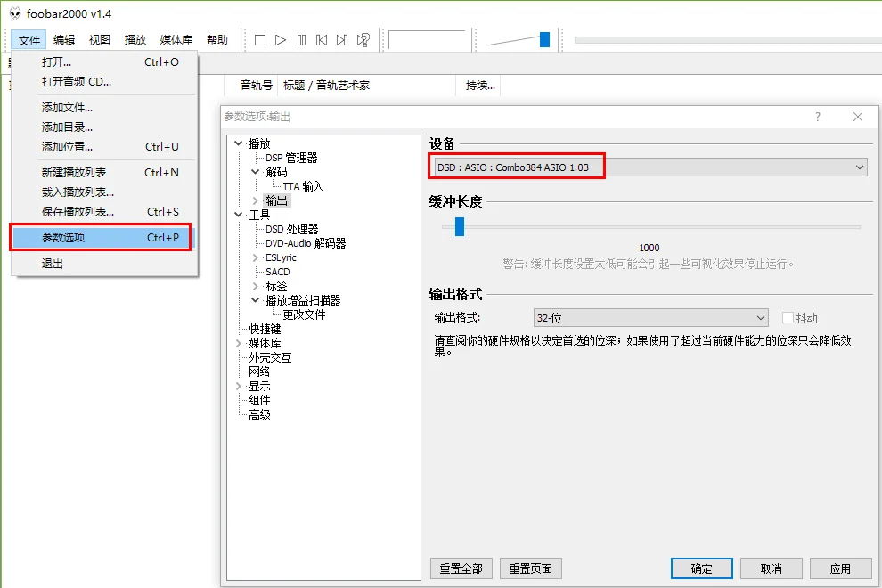Collapse the 播放增益扫描器 tree node
This screenshot has width=882, height=588.
(255, 300)
